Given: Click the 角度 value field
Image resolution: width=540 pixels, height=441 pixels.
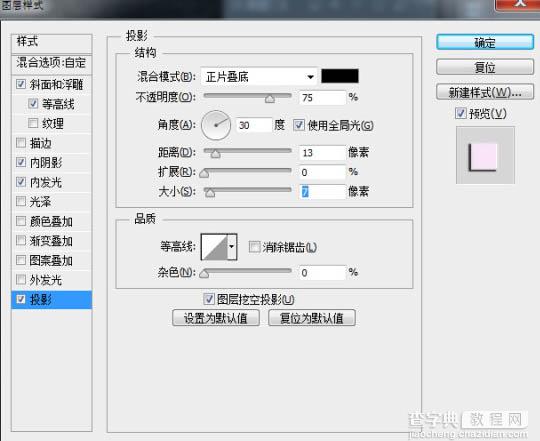Looking at the screenshot, I should coord(254,125).
